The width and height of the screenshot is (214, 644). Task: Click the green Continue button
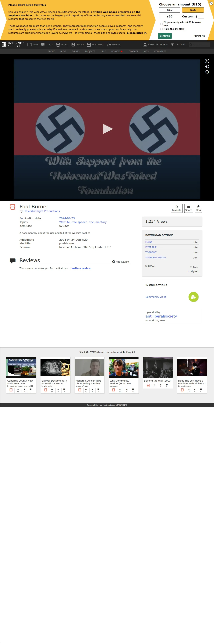click(x=165, y=36)
